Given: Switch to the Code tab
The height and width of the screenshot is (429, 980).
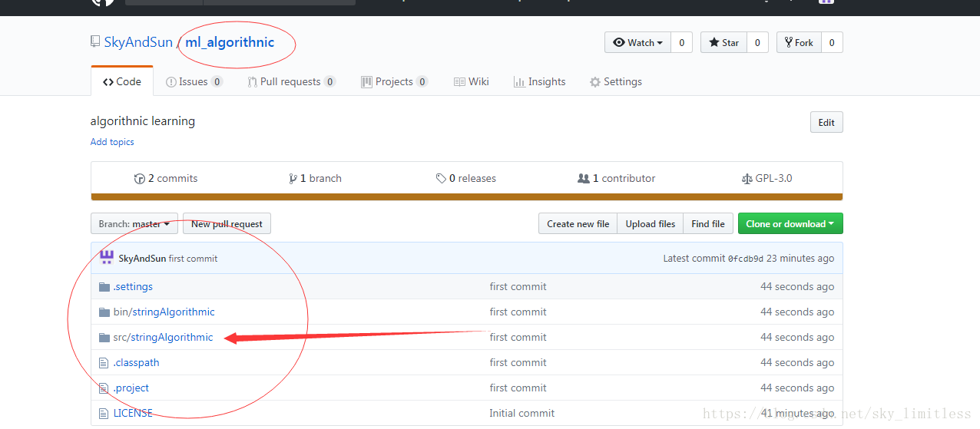Looking at the screenshot, I should click(122, 81).
